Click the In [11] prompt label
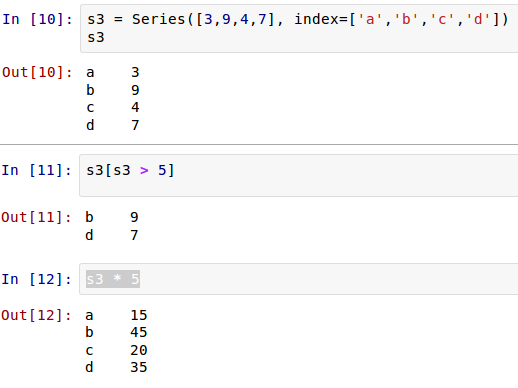Image resolution: width=518 pixels, height=388 pixels. 37,170
